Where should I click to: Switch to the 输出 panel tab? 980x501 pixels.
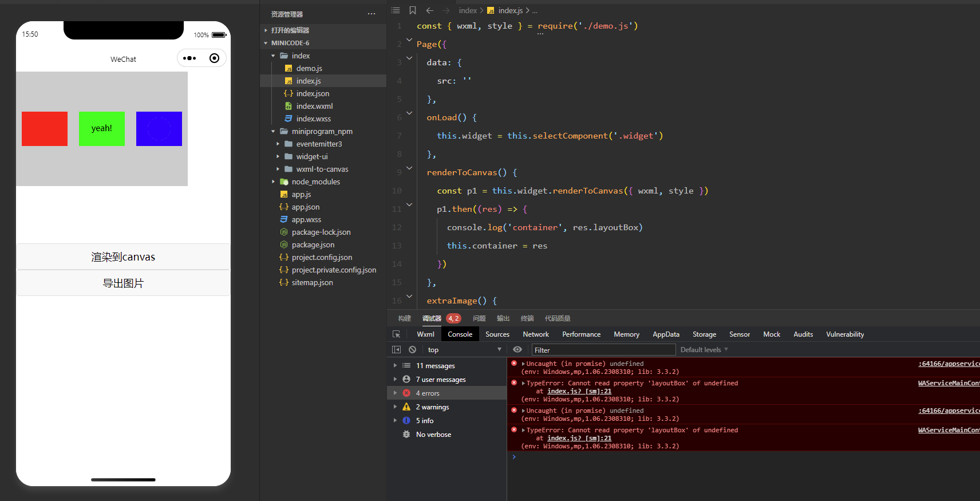(x=503, y=318)
